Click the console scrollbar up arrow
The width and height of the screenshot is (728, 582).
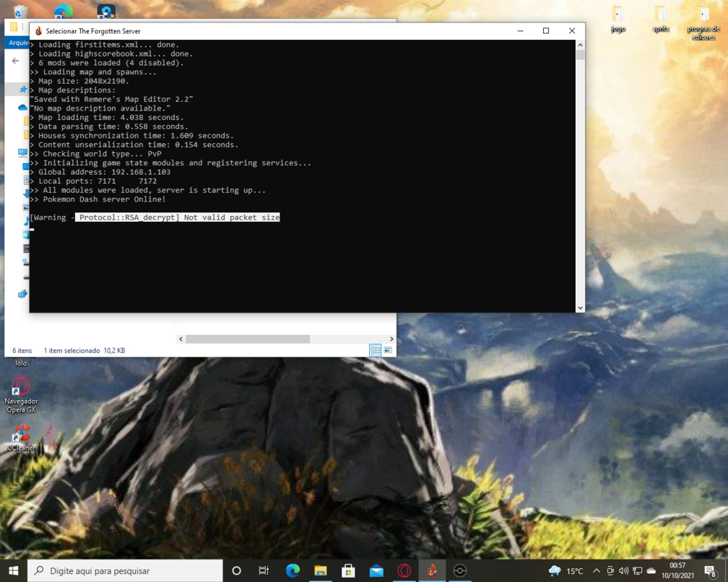point(580,45)
